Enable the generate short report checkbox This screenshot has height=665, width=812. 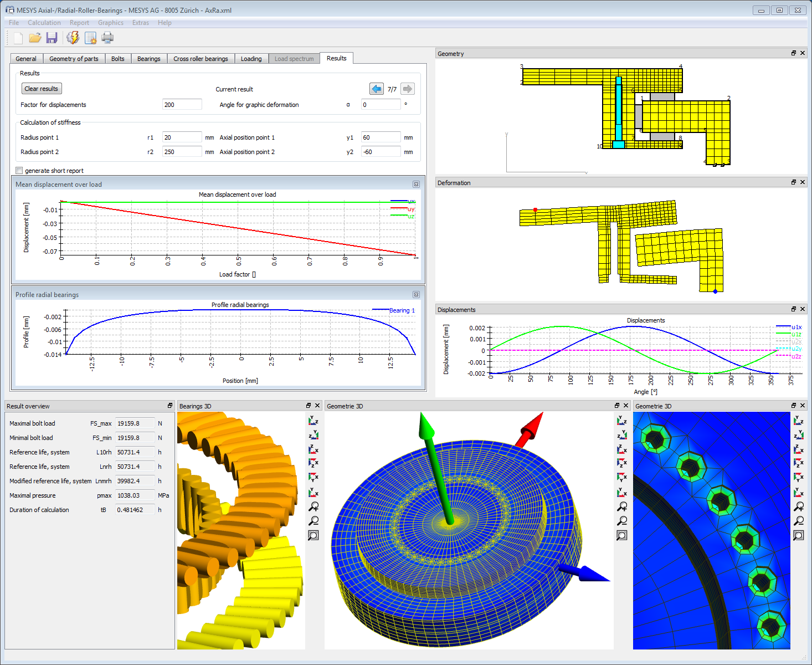click(19, 171)
